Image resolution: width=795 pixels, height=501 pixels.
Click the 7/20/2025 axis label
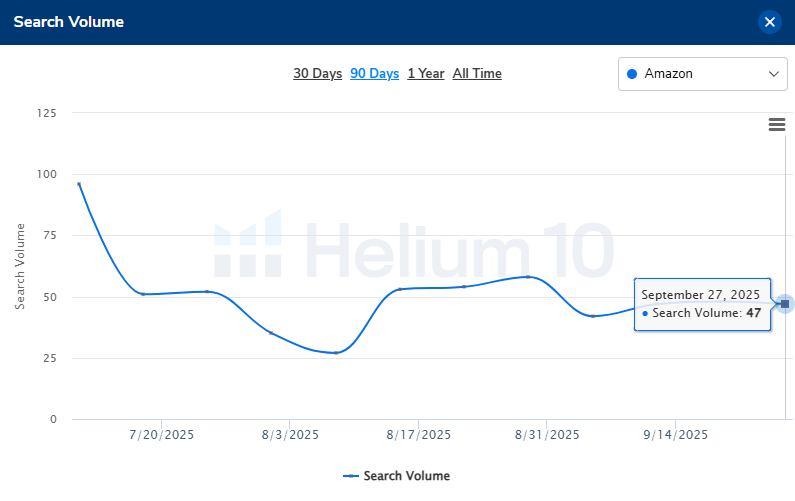[162, 435]
